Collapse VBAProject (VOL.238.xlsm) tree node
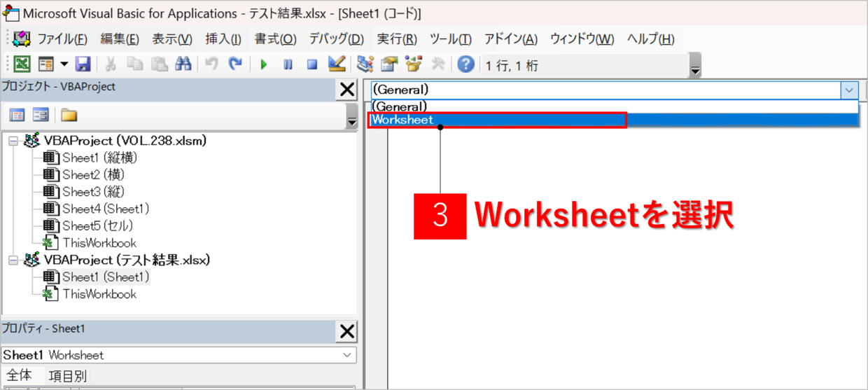868x390 pixels. pyautogui.click(x=14, y=141)
